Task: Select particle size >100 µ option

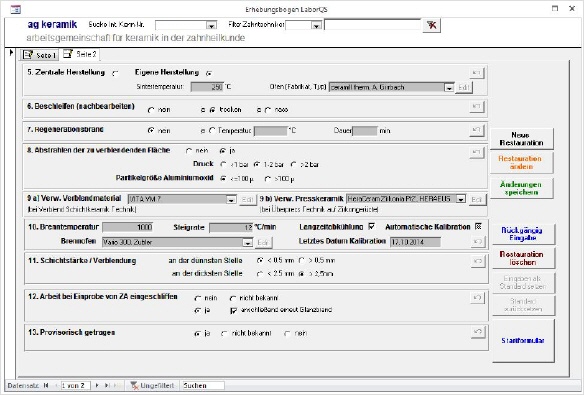Action: click(267, 179)
